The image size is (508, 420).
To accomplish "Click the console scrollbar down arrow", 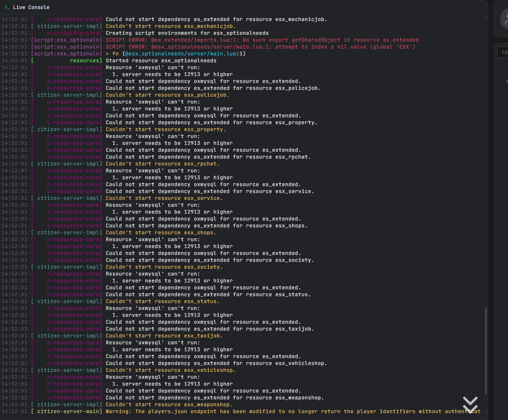I will click(x=486, y=412).
